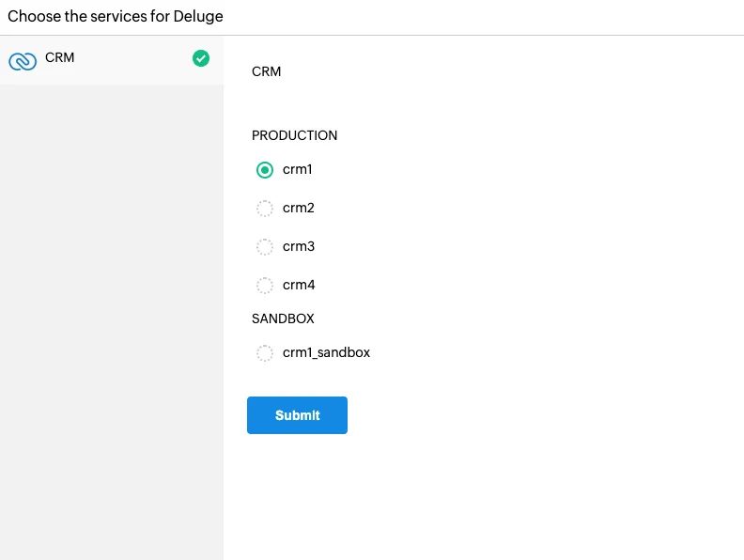
Task: Select the CRM service name in sidebar
Action: coord(60,57)
